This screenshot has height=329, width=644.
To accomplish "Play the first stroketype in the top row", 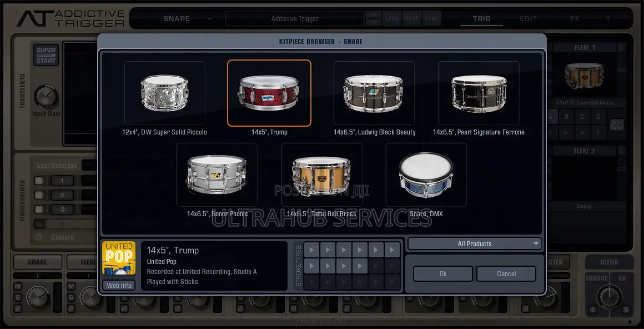I will click(311, 250).
